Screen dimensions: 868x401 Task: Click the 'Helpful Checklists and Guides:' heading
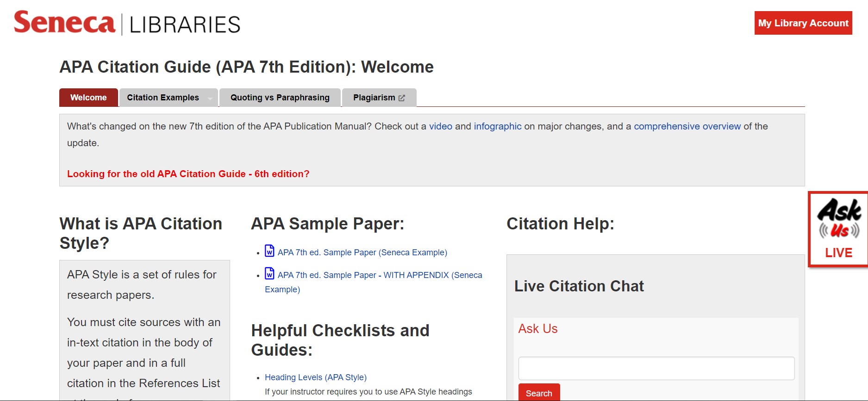(x=340, y=340)
